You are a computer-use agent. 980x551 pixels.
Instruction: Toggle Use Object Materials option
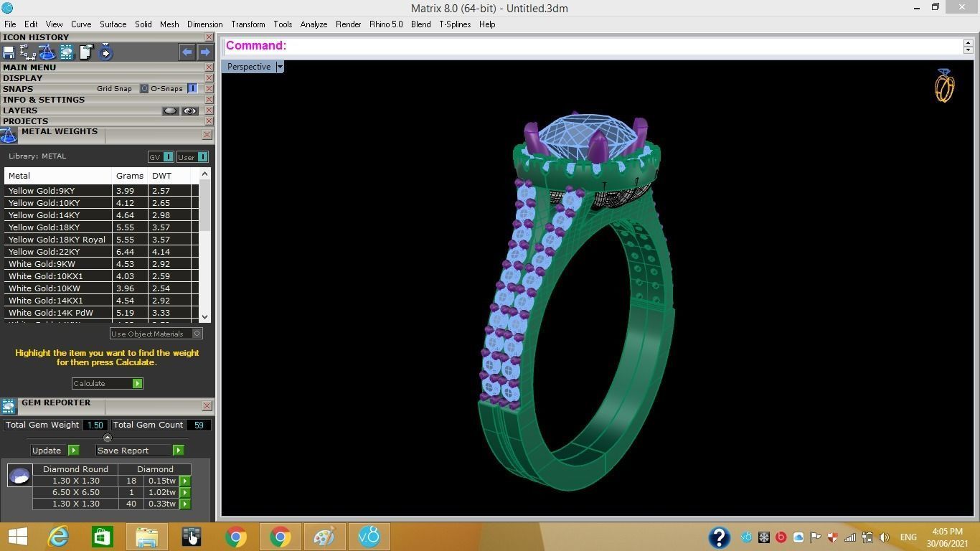point(197,334)
